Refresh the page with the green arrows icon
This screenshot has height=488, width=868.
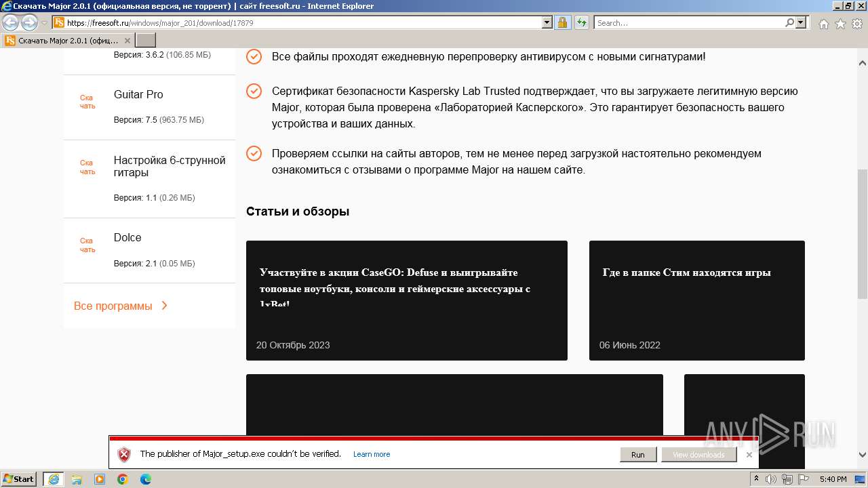coord(581,22)
